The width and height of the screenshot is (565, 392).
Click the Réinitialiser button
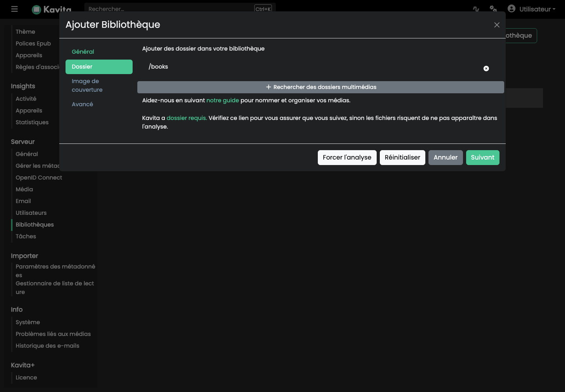(x=402, y=158)
